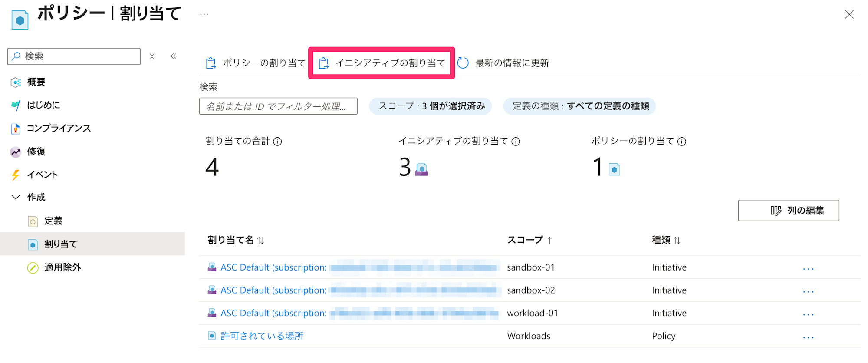This screenshot has width=868, height=363.
Task: Show info for イニシアティブの割り当て count
Action: 516,142
